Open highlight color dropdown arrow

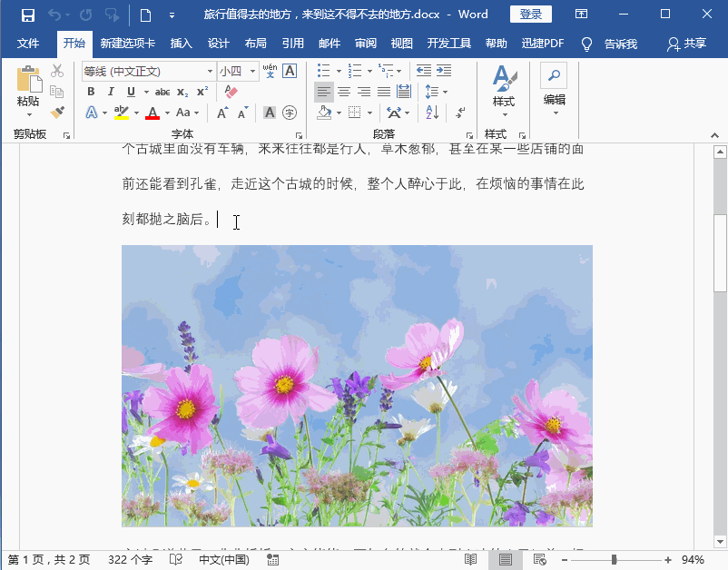click(136, 113)
